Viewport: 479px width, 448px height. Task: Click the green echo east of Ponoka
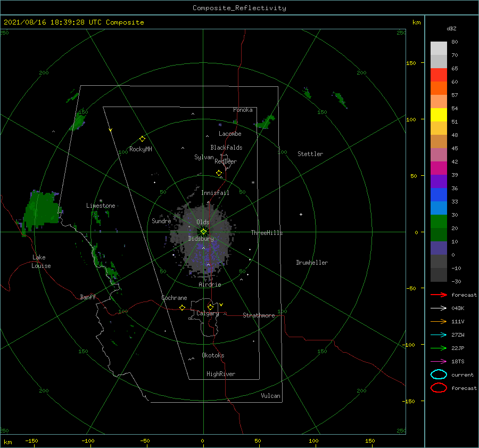click(x=265, y=123)
